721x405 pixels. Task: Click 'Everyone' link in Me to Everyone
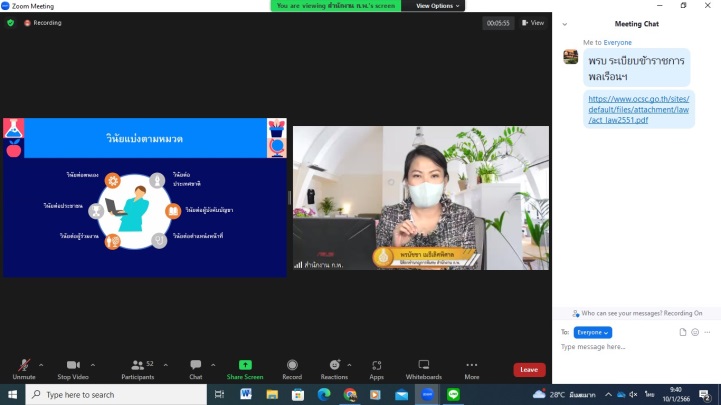pos(618,42)
